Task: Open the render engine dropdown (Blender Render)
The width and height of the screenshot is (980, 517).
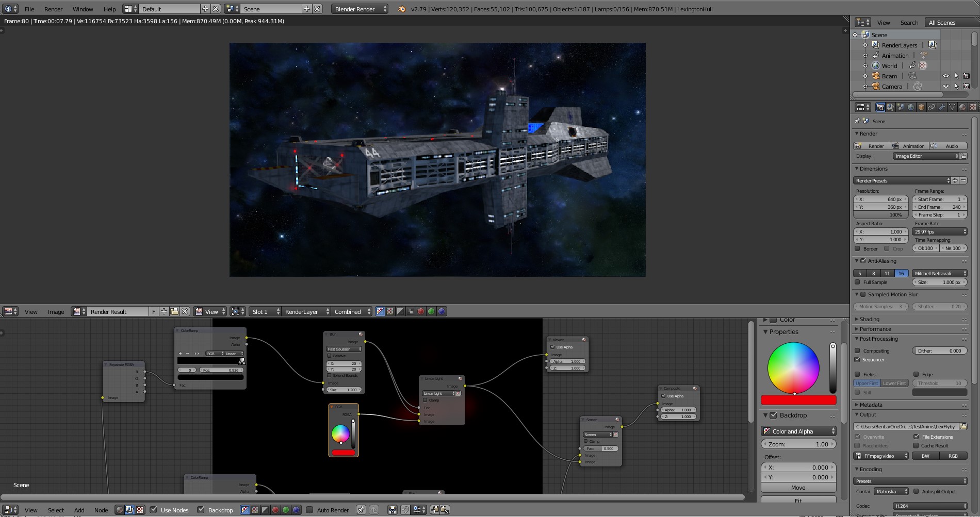Action: click(361, 9)
